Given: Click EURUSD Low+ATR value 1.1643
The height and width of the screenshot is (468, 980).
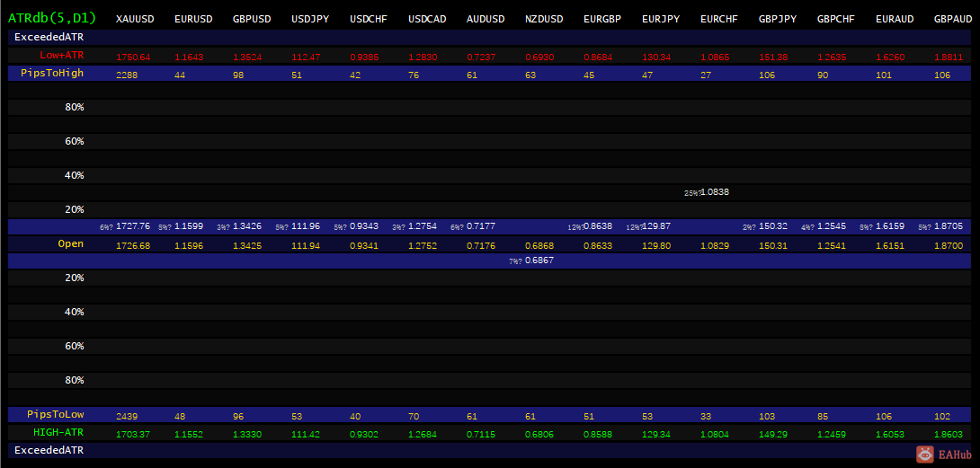Looking at the screenshot, I should [x=190, y=57].
